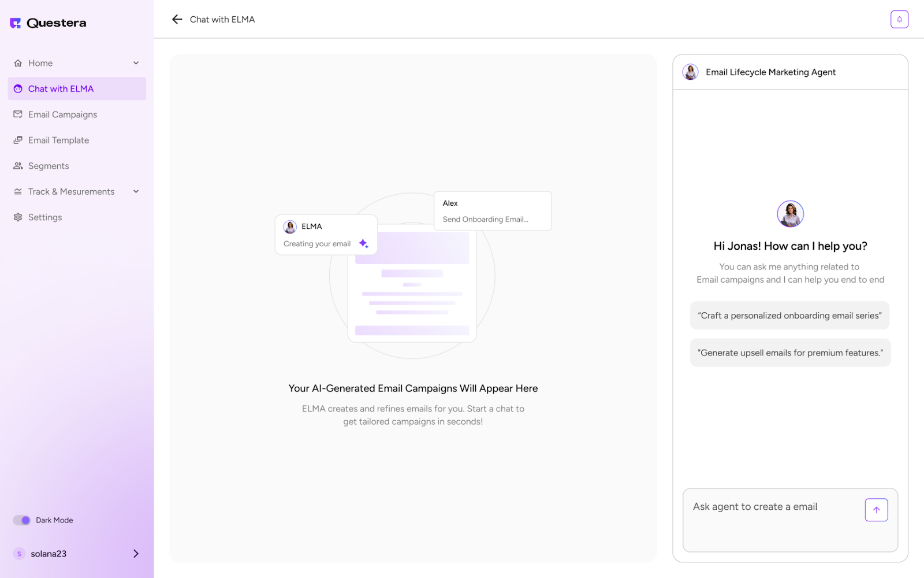The height and width of the screenshot is (578, 924).
Task: Click the Segments people icon
Action: tap(18, 166)
